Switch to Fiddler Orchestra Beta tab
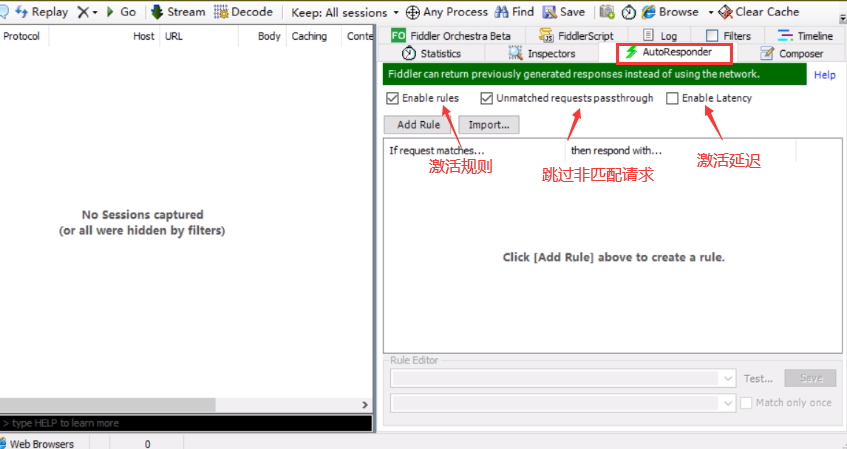 click(451, 36)
